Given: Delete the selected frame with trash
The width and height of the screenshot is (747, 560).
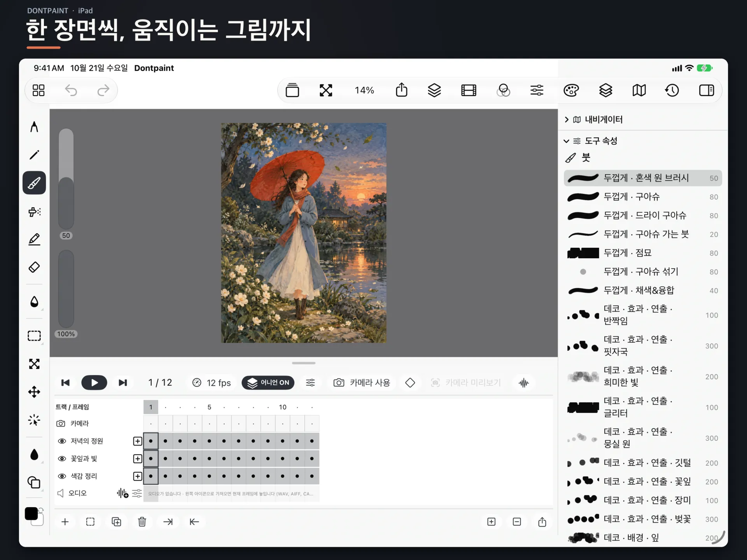Looking at the screenshot, I should pos(142,522).
